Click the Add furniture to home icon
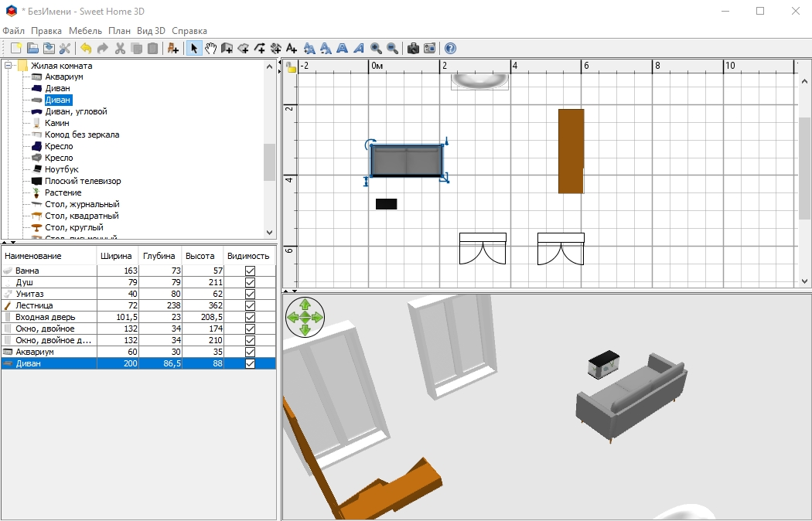The width and height of the screenshot is (812, 521). click(x=173, y=48)
